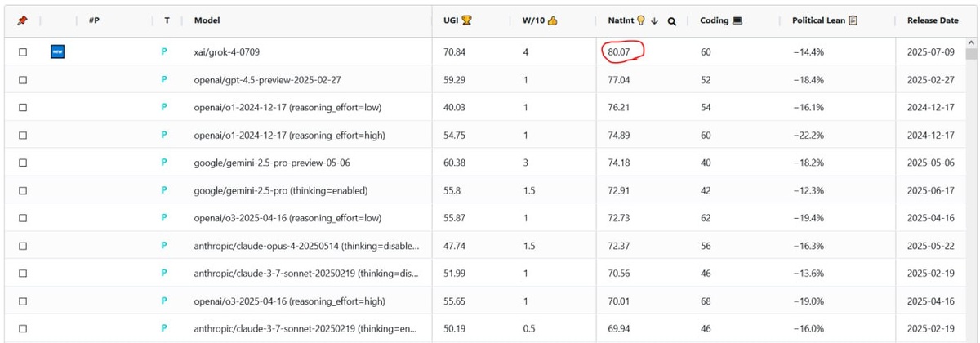
Task: Click the release date 2025-06-17
Action: tap(931, 190)
